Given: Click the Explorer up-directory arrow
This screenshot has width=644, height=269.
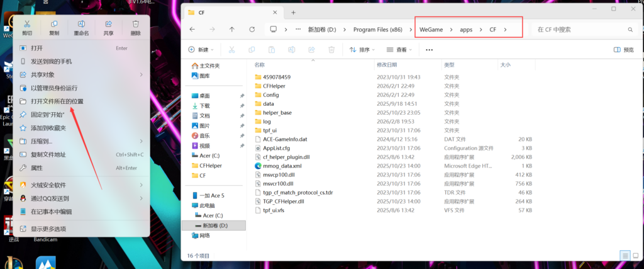Looking at the screenshot, I should (232, 30).
